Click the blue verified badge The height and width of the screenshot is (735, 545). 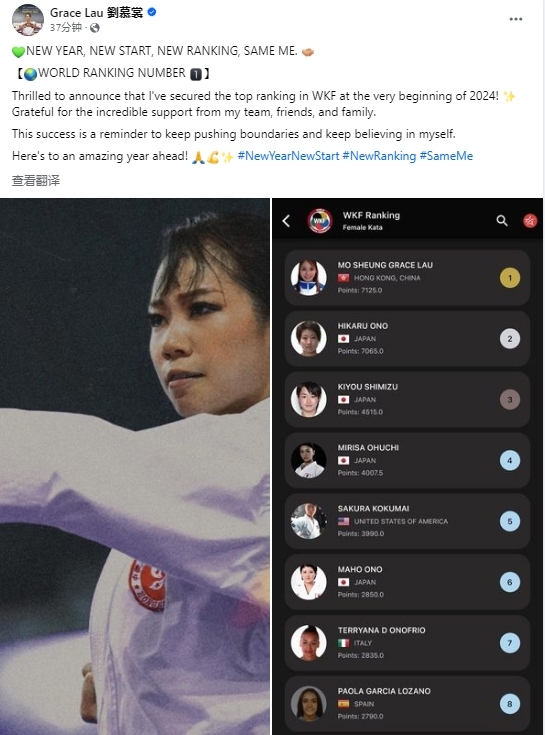pos(152,12)
